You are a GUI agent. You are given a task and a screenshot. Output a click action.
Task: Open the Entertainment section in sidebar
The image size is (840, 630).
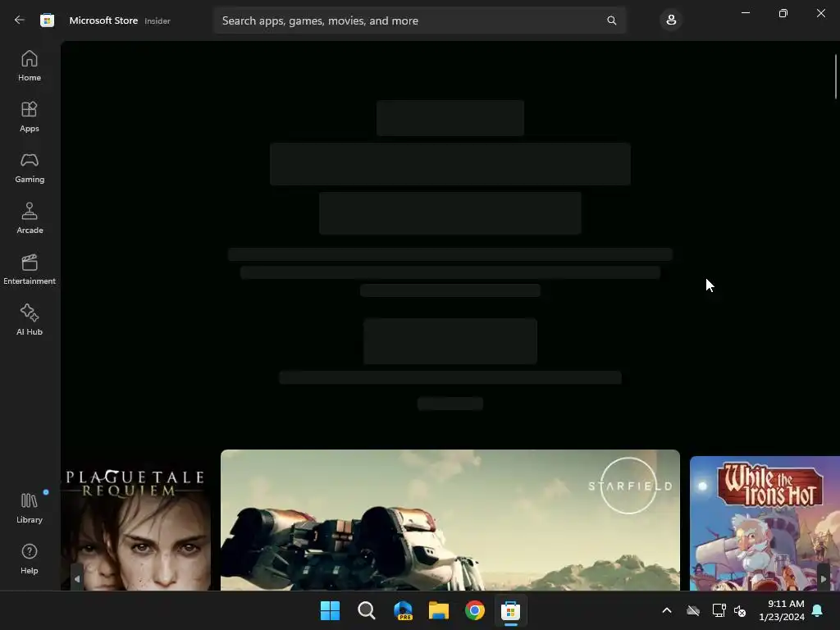tap(30, 269)
